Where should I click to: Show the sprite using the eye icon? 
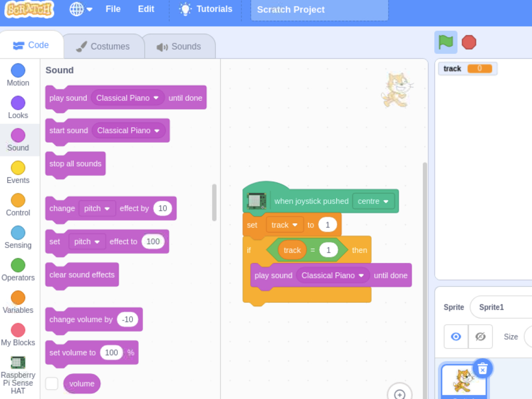coord(456,337)
